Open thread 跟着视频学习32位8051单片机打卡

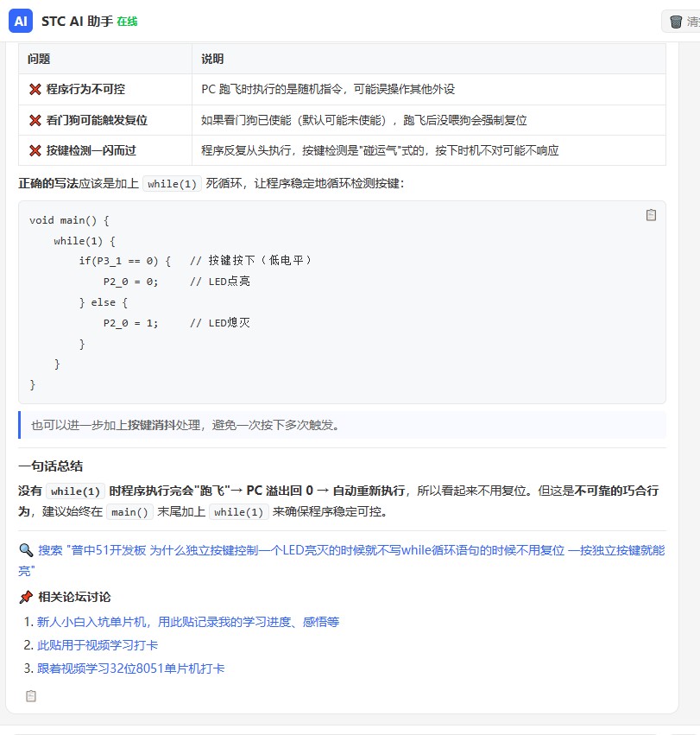tap(130, 668)
